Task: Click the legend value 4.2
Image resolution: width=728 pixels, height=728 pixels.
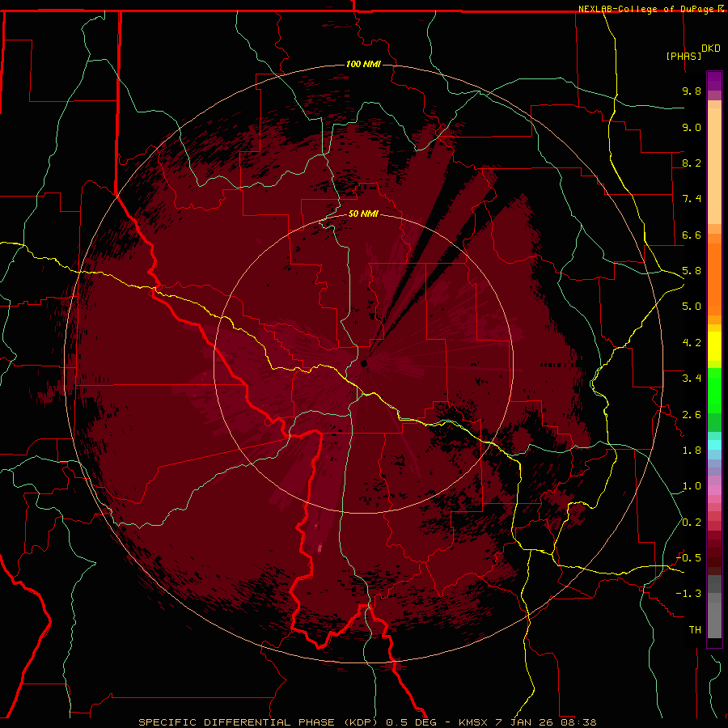Action: (x=692, y=343)
